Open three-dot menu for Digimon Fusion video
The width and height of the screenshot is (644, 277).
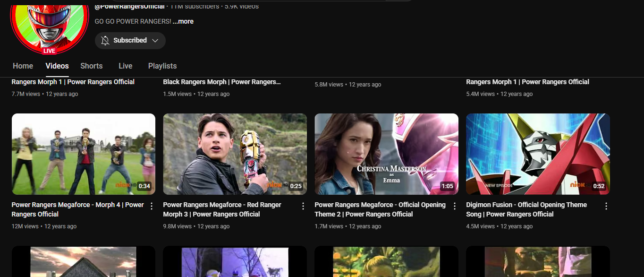click(606, 206)
